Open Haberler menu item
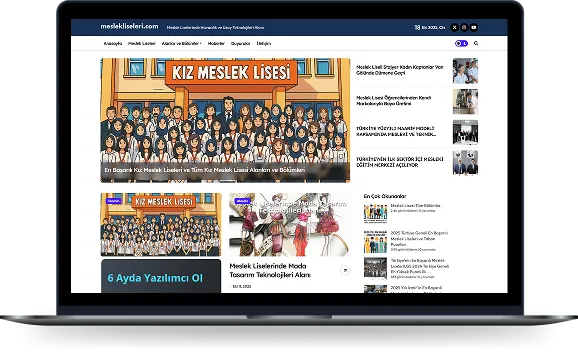The image size is (578, 361). 216,44
